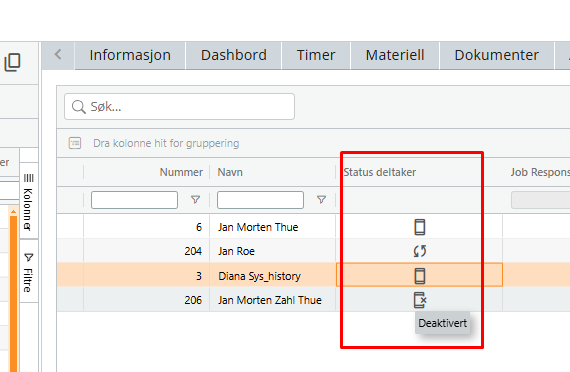This screenshot has height=372, width=570.
Task: Open the Navn column filter funnel
Action: click(x=321, y=200)
